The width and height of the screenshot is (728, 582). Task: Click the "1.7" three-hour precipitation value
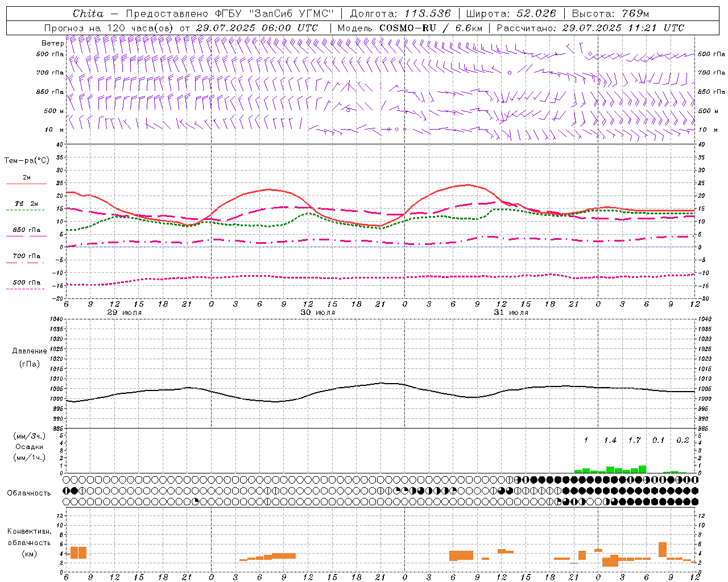click(634, 440)
